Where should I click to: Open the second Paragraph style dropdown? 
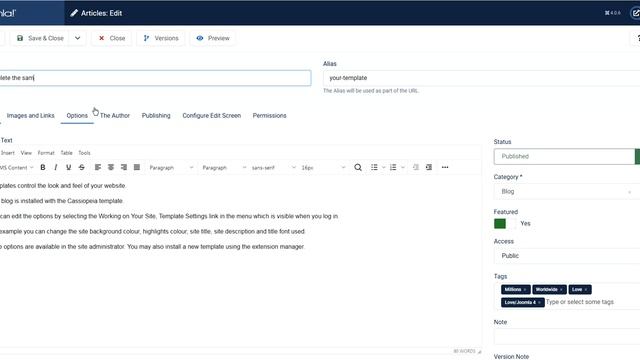(x=224, y=168)
